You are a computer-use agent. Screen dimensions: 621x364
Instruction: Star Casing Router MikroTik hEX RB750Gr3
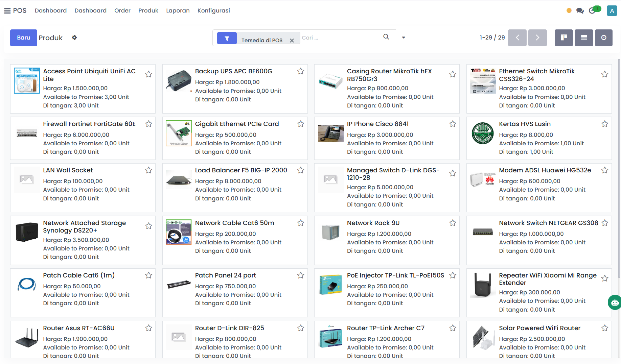453,74
